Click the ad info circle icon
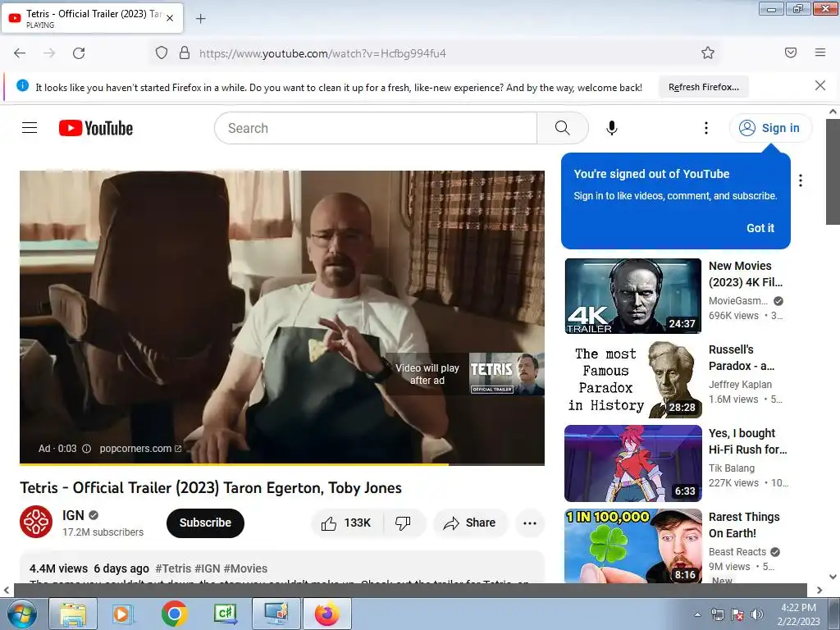 (x=86, y=449)
